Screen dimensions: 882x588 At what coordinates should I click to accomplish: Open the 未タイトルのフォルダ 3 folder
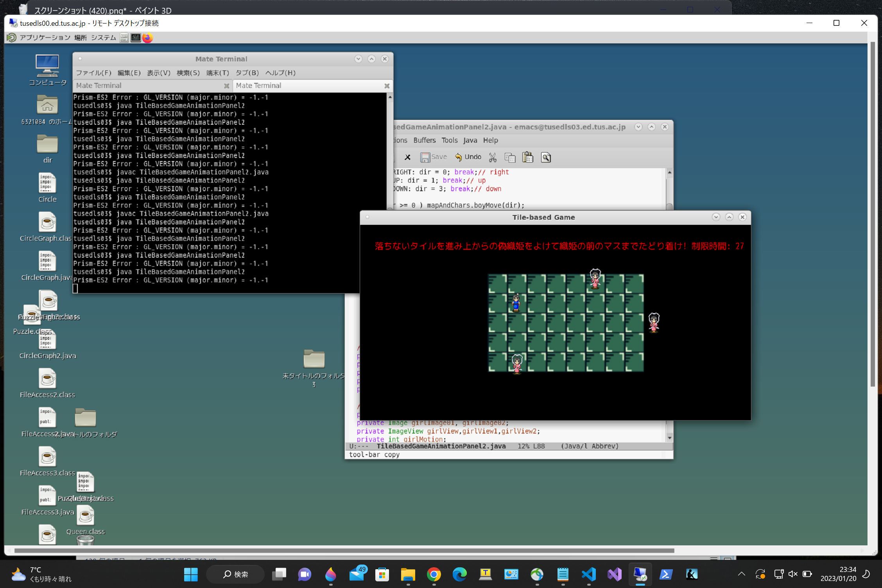pyautogui.click(x=314, y=368)
